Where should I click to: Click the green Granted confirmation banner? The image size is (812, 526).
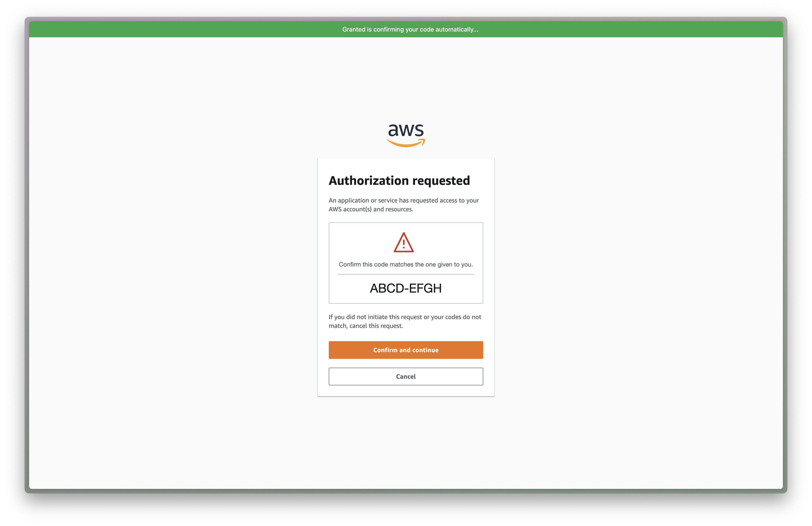pos(406,29)
